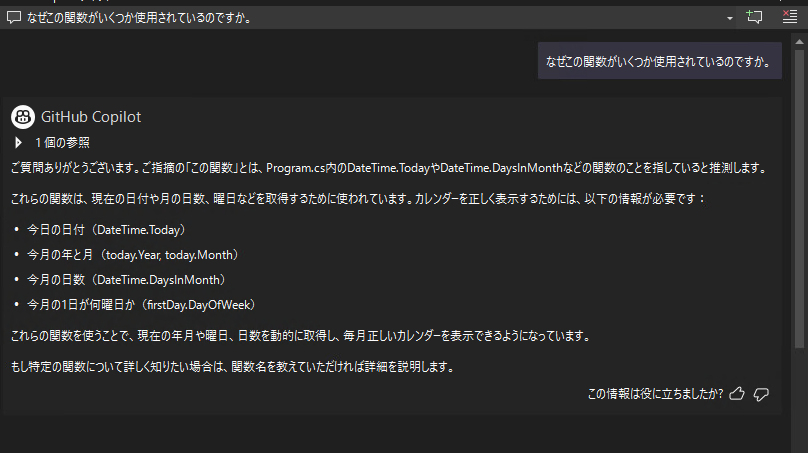The height and width of the screenshot is (453, 808).
Task: Start a new Copilot chat thread
Action: coord(755,18)
